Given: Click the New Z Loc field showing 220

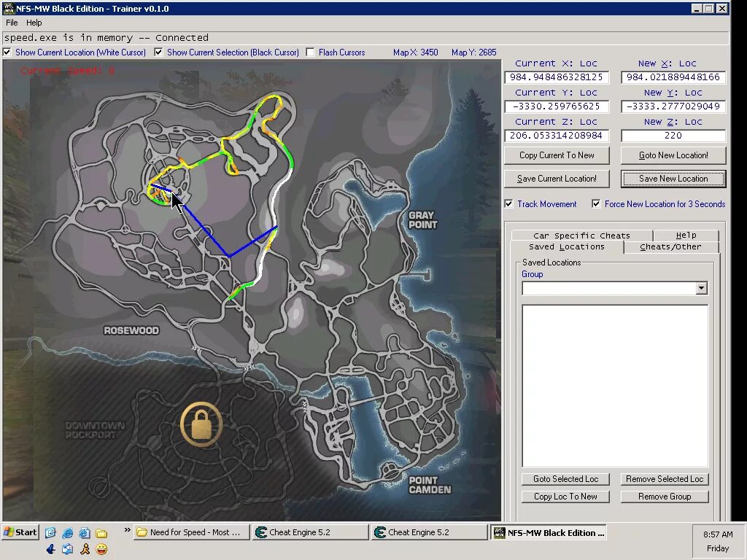Looking at the screenshot, I should (x=673, y=136).
